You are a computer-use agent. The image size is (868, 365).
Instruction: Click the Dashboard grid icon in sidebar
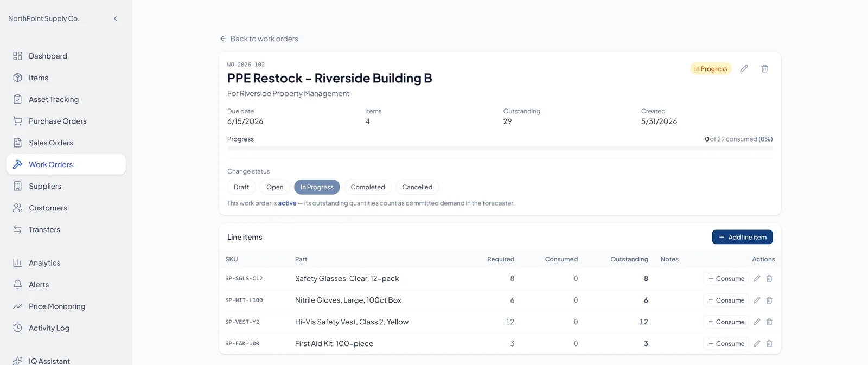[x=17, y=56]
